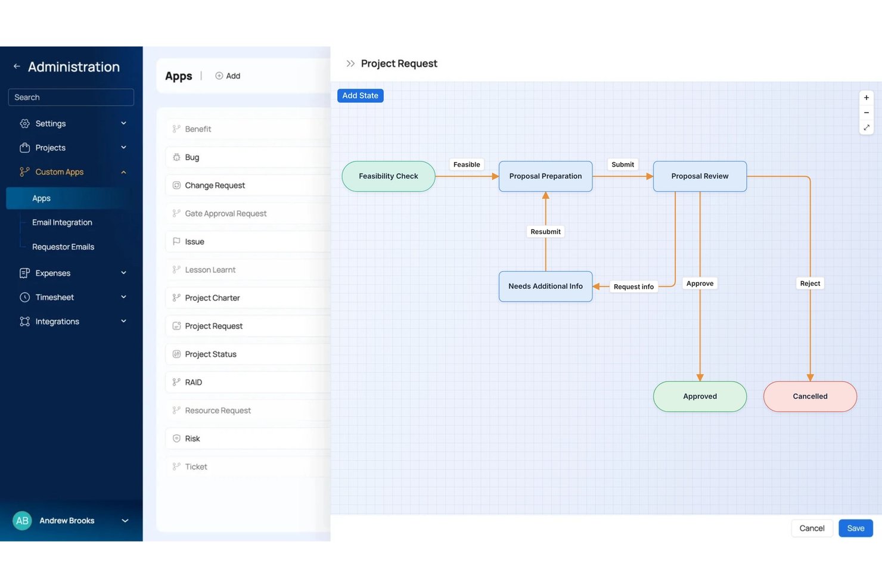
Task: Select the Needs Additional Info state node
Action: pyautogui.click(x=545, y=287)
